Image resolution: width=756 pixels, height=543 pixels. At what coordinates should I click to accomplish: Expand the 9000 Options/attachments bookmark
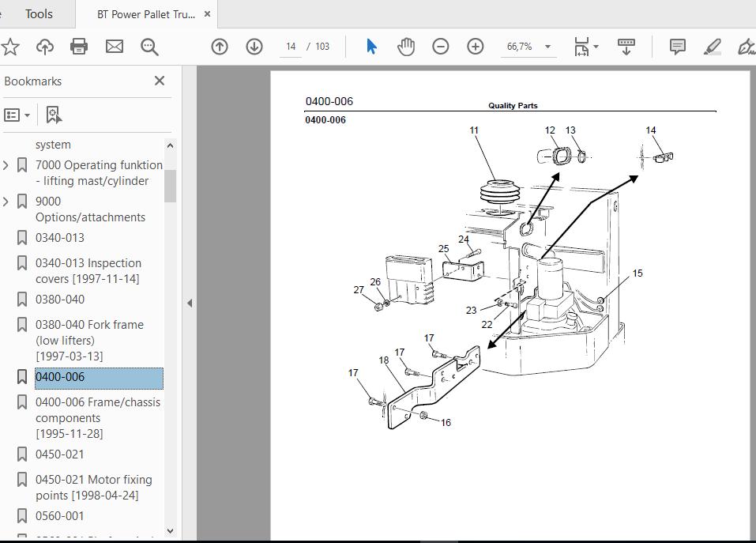(x=6, y=202)
